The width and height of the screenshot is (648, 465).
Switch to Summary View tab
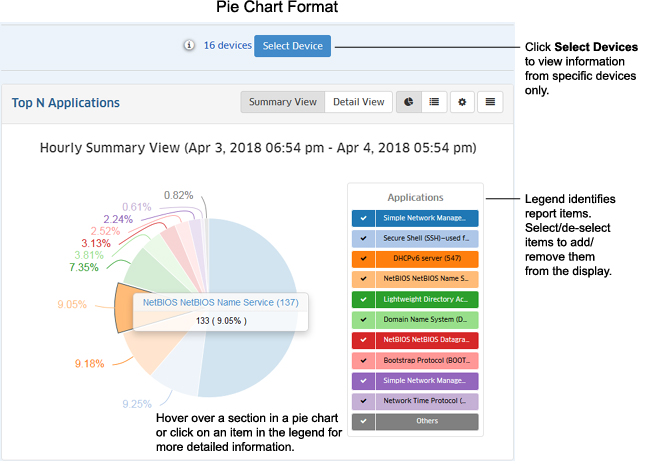point(283,102)
